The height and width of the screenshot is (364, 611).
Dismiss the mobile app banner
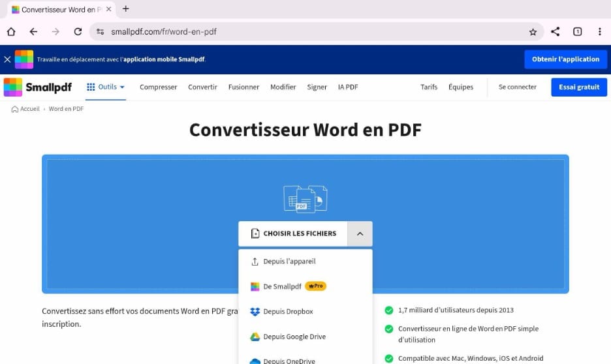[x=7, y=59]
